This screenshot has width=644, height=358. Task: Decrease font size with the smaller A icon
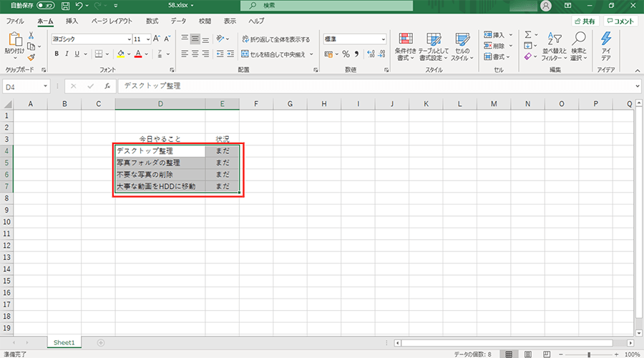(x=167, y=39)
